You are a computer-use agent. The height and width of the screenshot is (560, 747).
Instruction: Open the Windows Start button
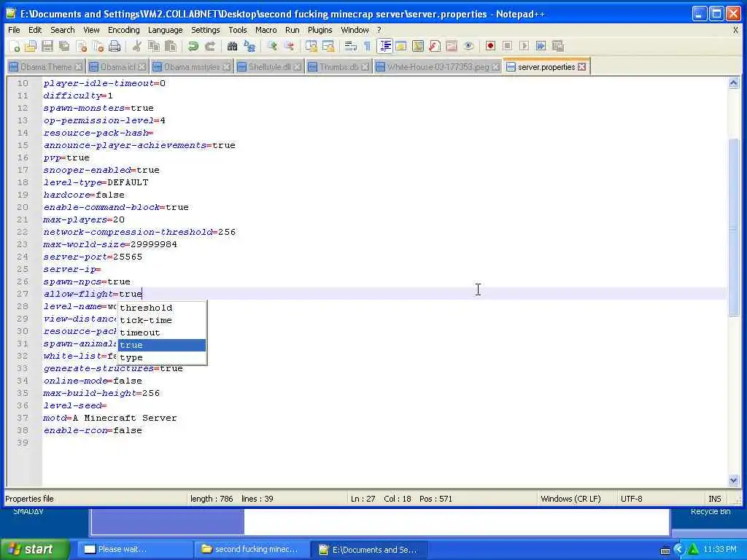point(34,549)
